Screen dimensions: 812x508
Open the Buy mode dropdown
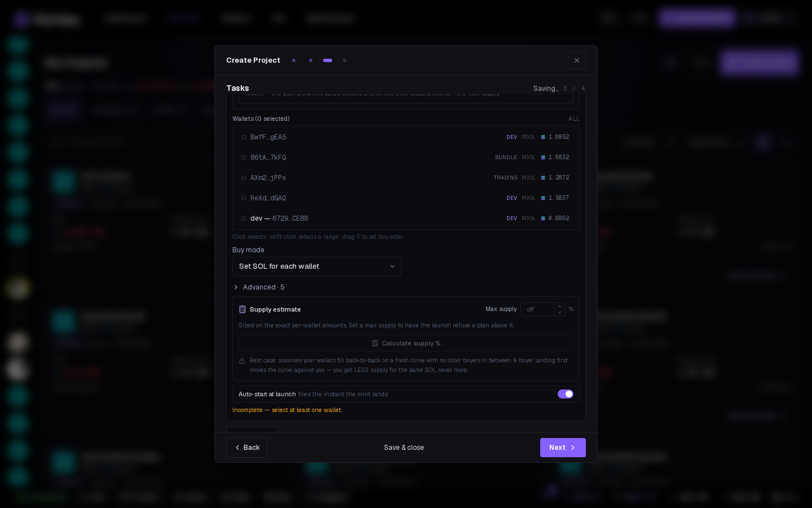point(317,266)
